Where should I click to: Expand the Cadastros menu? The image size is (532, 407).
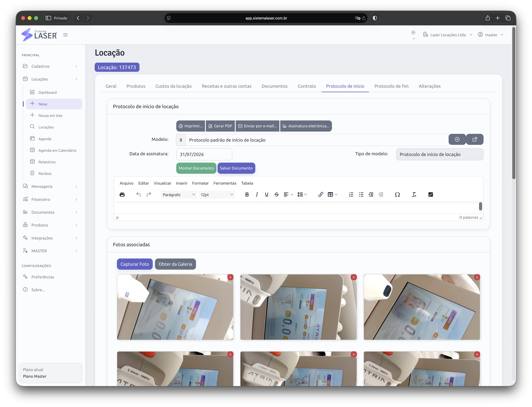click(x=51, y=66)
